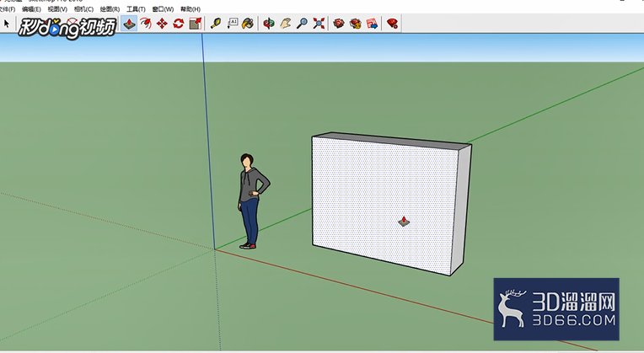Open the 相机(C) menu
The image size is (644, 353).
tap(83, 9)
